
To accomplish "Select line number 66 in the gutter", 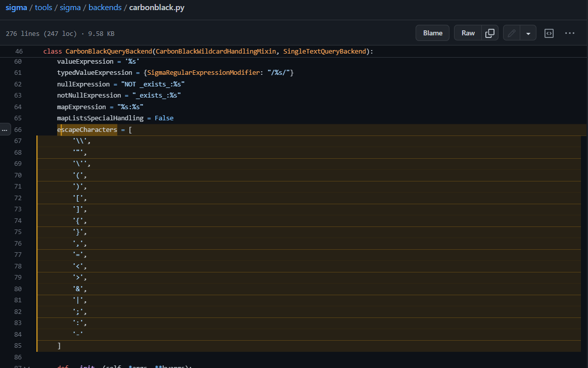I will (18, 129).
